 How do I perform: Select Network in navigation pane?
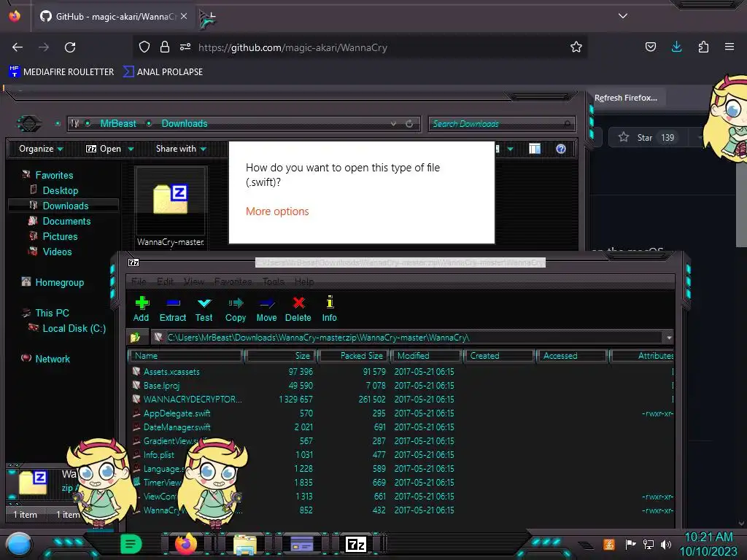(53, 359)
